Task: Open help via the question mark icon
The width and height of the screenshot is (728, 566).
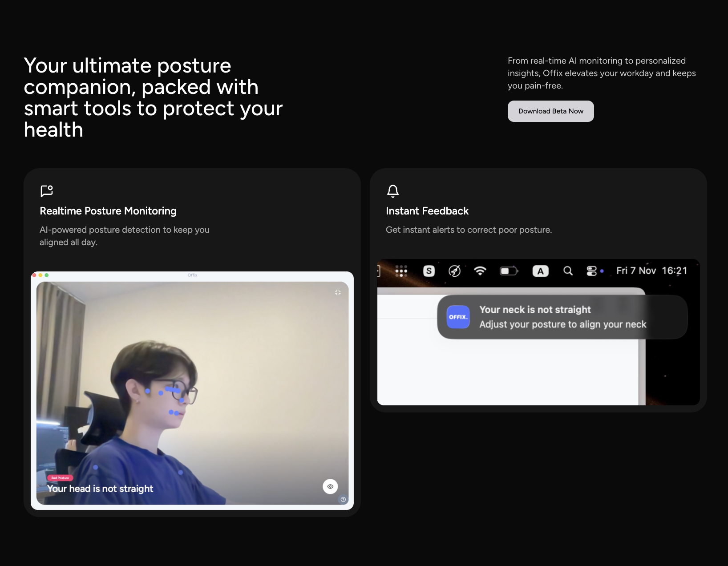Action: click(343, 499)
